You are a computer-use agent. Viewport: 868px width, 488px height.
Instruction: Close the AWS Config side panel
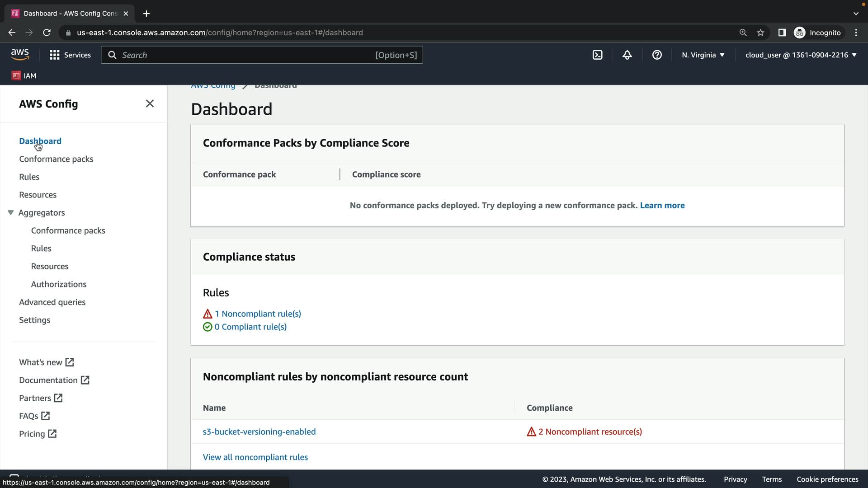coord(150,103)
